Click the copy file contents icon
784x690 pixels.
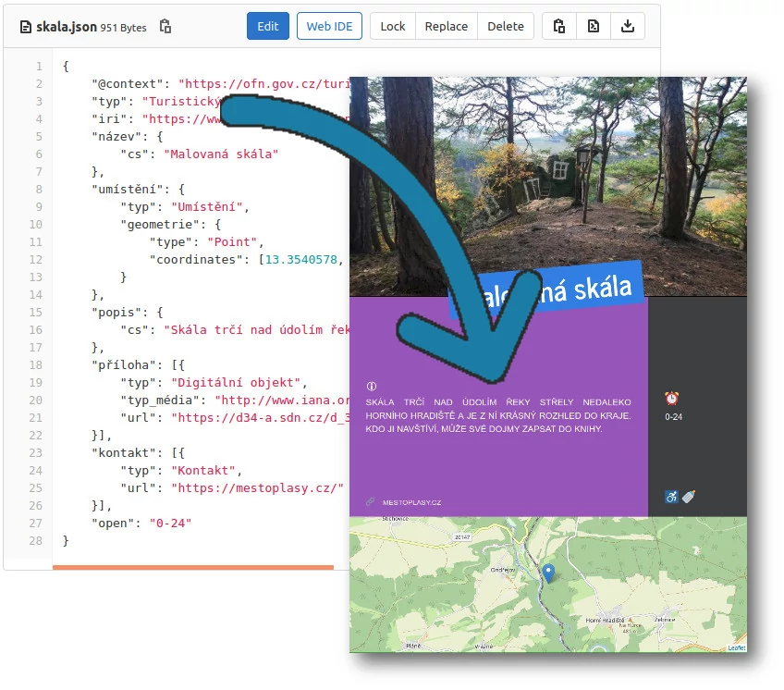tap(559, 26)
